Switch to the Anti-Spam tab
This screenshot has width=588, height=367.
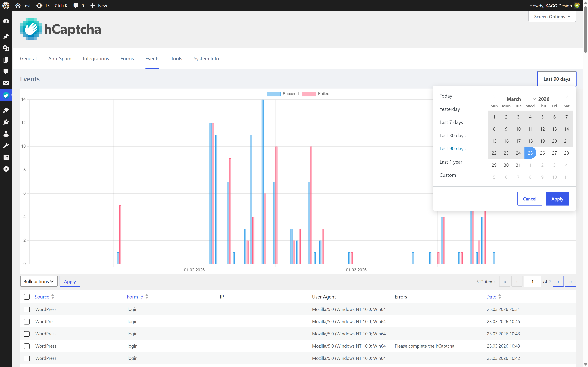pyautogui.click(x=60, y=59)
